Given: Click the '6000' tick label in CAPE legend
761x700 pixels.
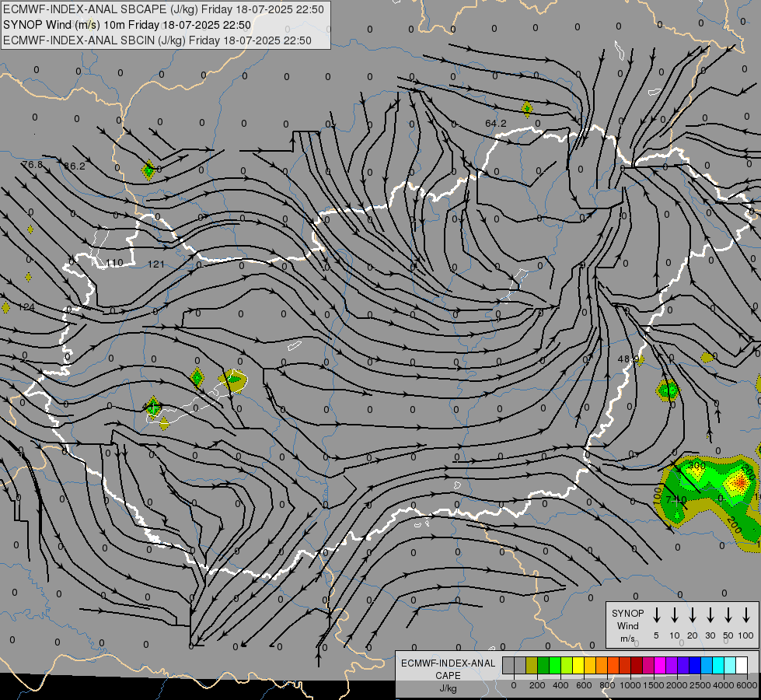Looking at the screenshot, I should (x=747, y=685).
